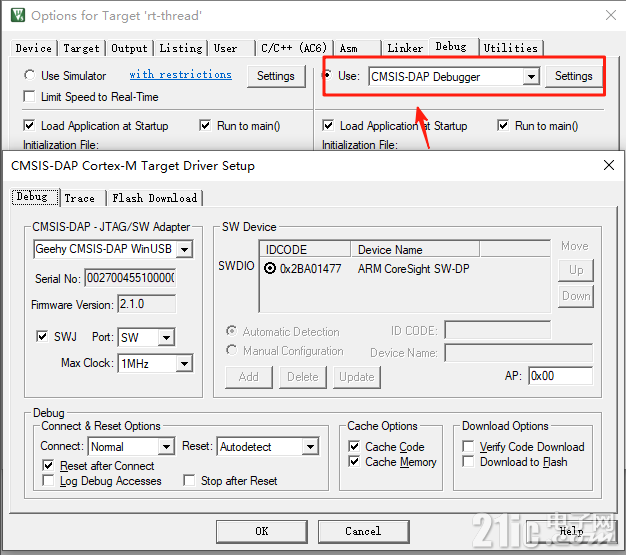Open the CMSIS-DAP Debugger dropdown

click(531, 76)
